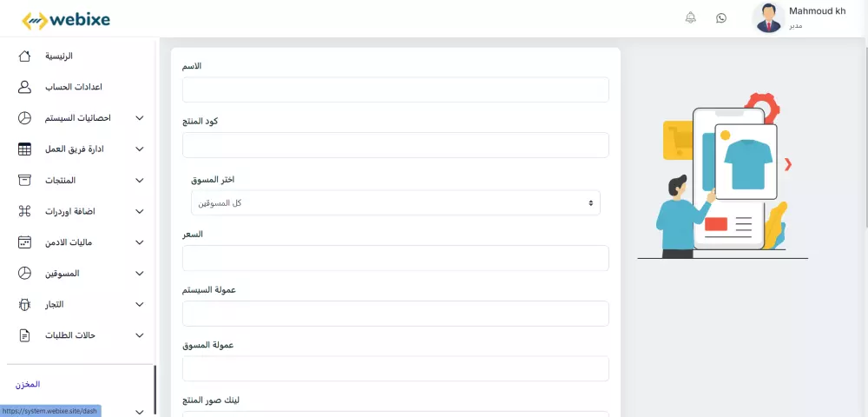Click the home icon beside الرئيسية
This screenshot has height=417, width=868.
tap(24, 56)
